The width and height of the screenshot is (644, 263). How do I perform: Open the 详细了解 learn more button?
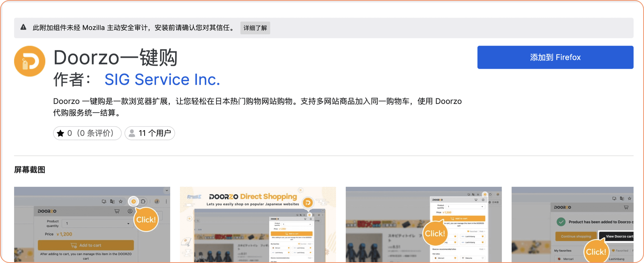(x=255, y=28)
